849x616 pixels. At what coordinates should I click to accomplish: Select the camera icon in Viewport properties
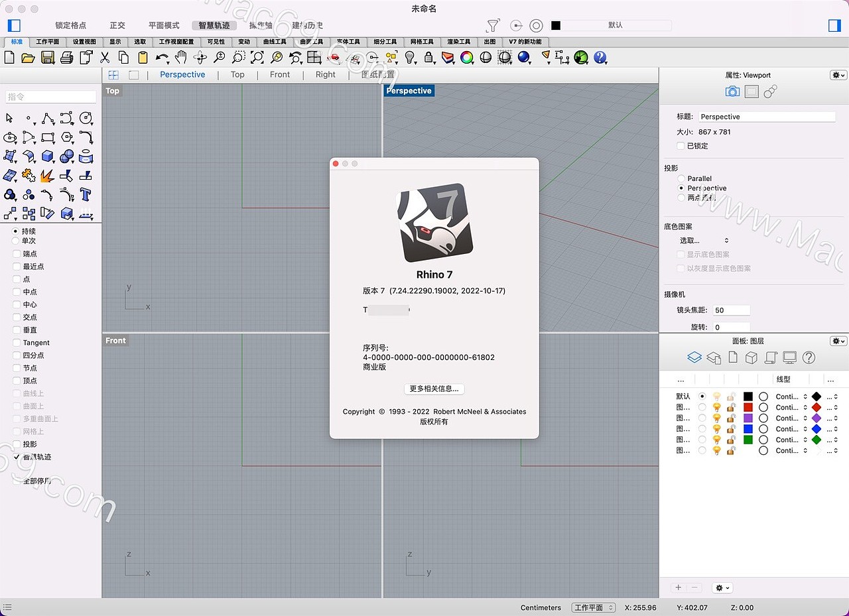point(732,91)
